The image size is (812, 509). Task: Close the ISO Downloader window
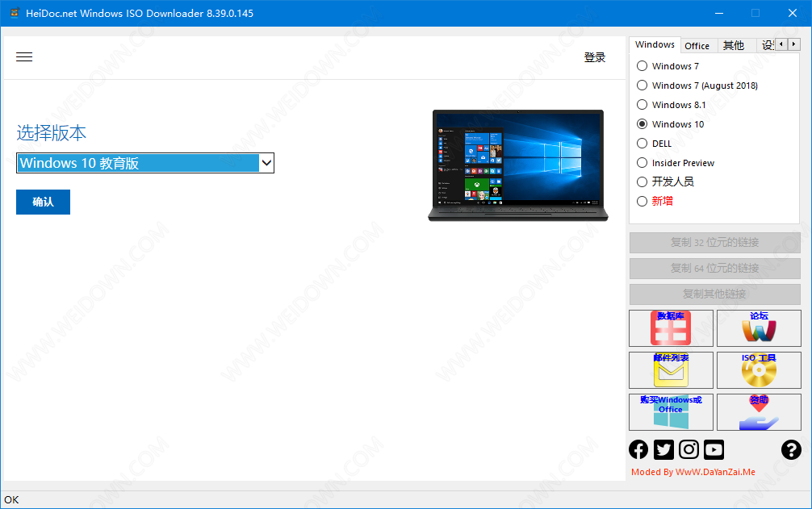(793, 13)
